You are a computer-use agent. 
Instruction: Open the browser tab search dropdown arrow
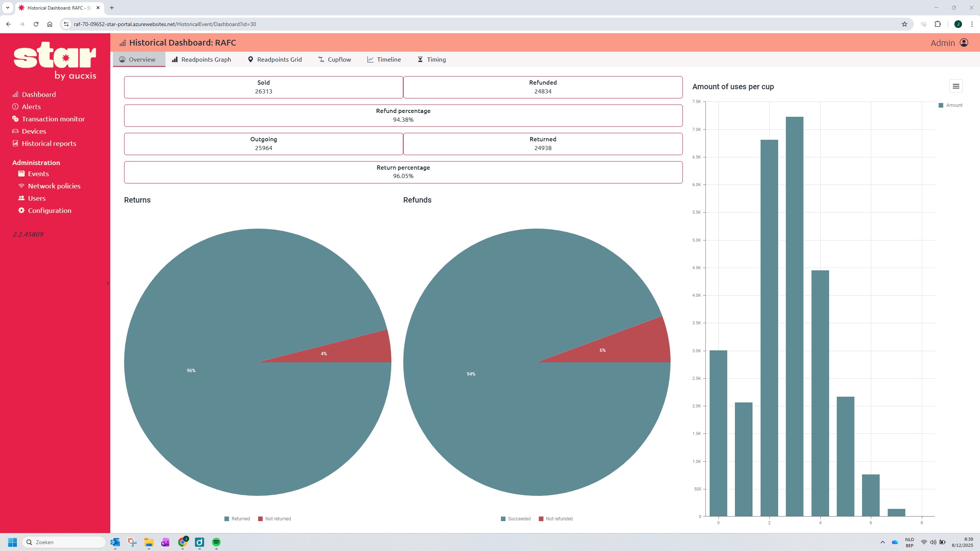(7, 8)
